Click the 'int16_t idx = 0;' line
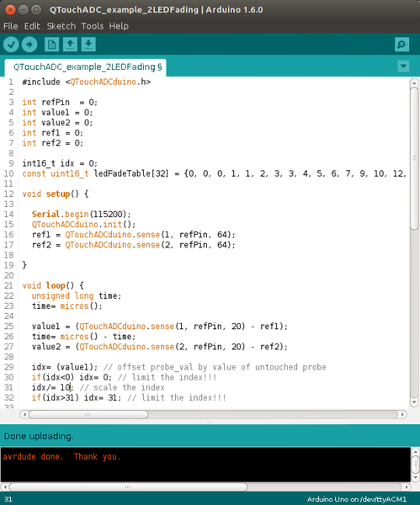Viewport: 420px width, 505px height. click(60, 163)
